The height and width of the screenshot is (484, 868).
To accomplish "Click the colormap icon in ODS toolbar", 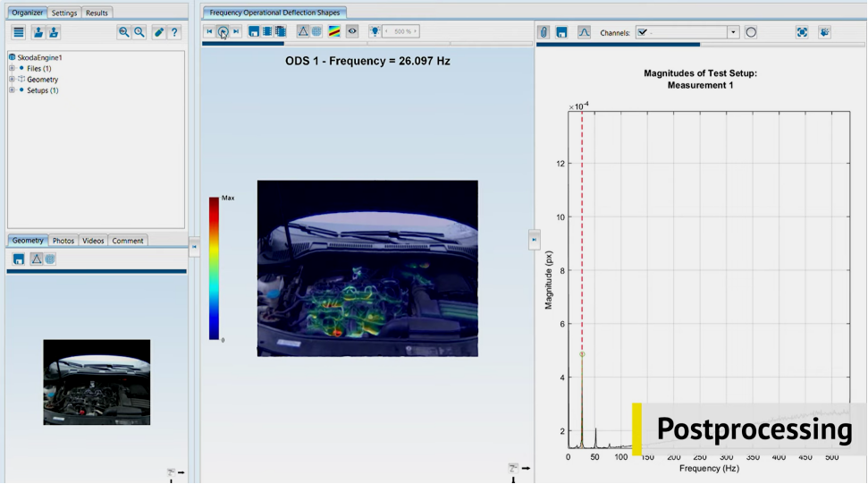I will click(334, 31).
